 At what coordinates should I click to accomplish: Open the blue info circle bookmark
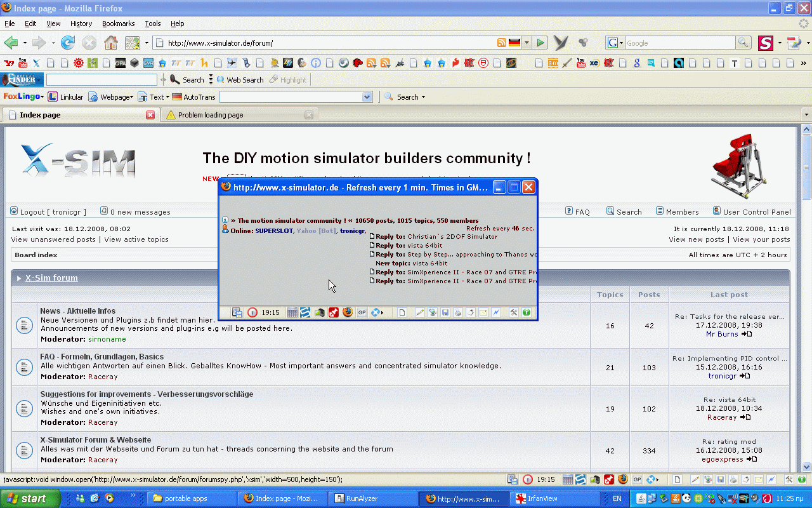pos(315,63)
